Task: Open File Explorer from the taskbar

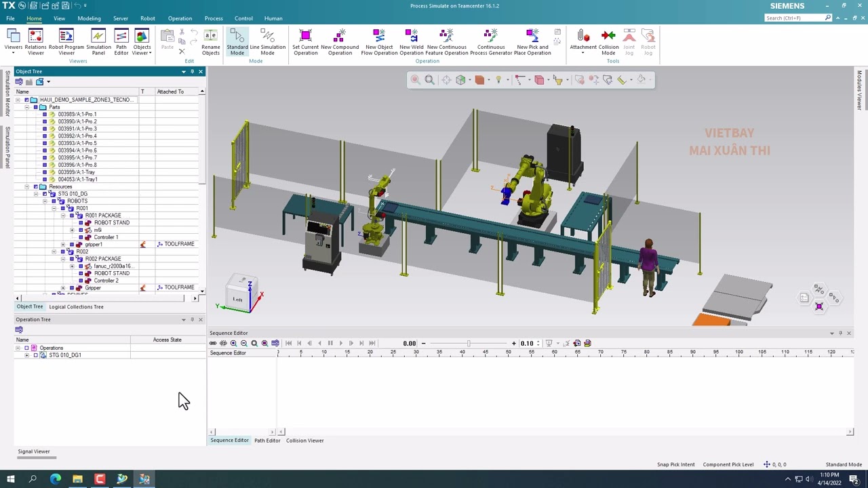Action: 77,479
